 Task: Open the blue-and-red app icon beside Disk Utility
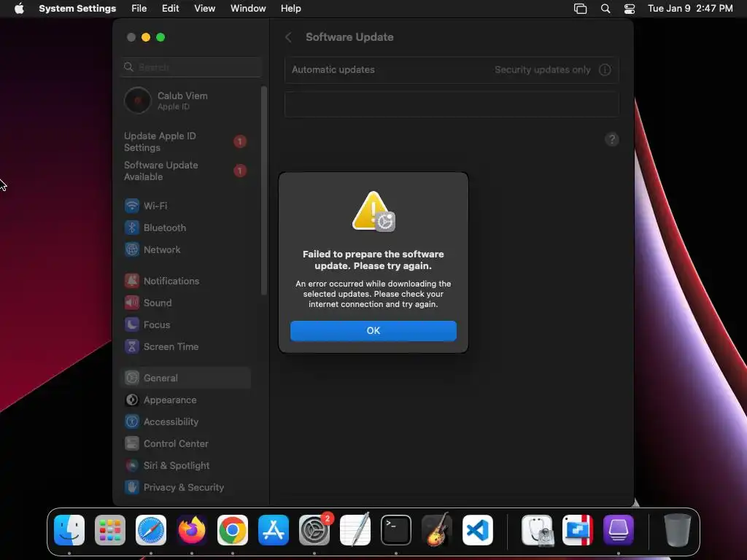pyautogui.click(x=578, y=530)
